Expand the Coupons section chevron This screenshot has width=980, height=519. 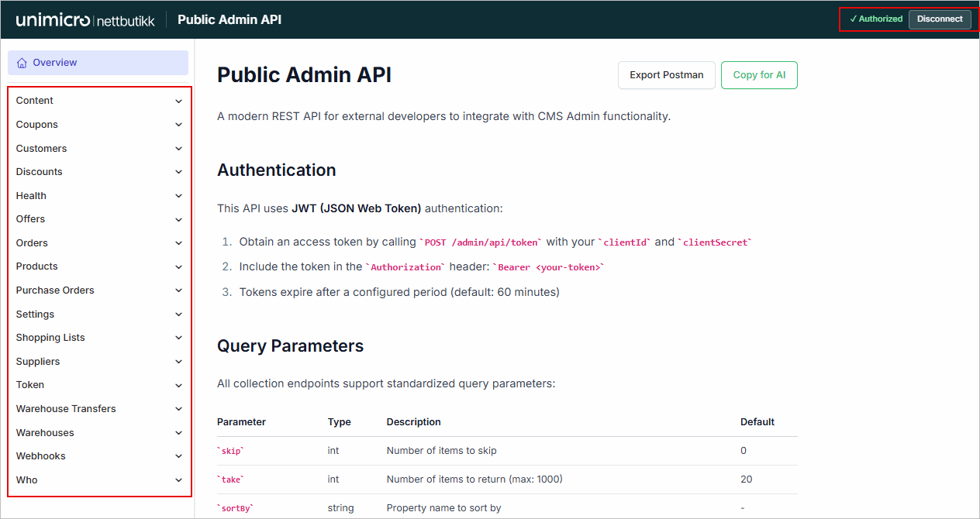point(178,125)
